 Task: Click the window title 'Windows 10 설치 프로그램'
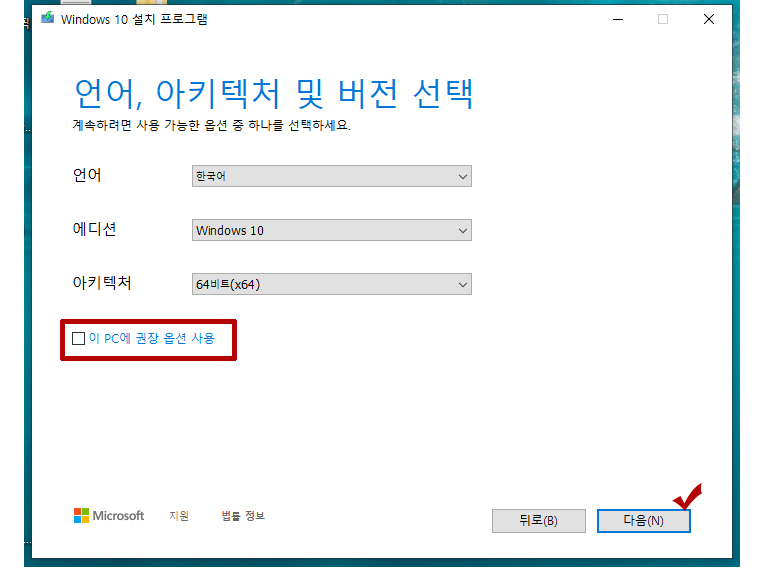[x=134, y=19]
